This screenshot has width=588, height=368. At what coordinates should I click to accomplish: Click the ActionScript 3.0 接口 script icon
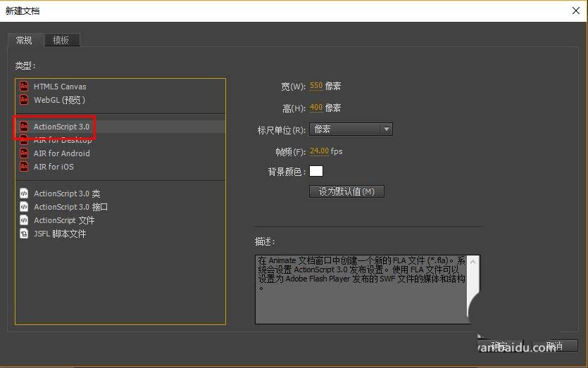pos(24,207)
